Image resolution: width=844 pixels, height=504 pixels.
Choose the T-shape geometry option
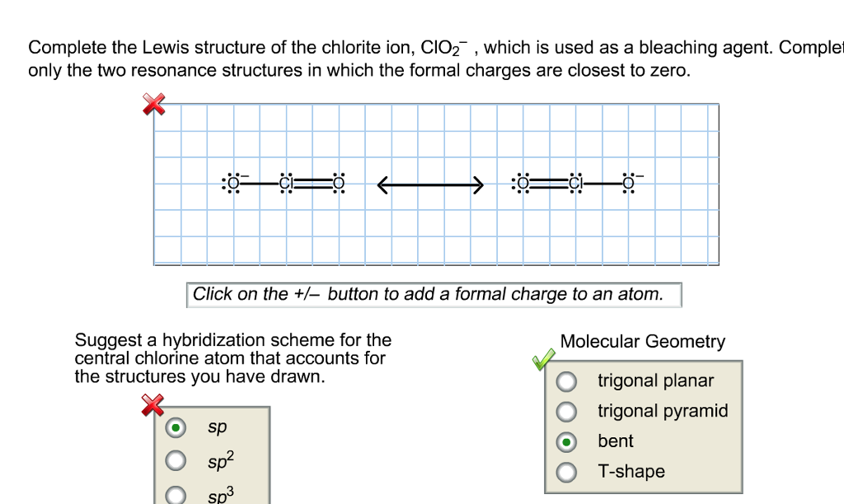(568, 470)
